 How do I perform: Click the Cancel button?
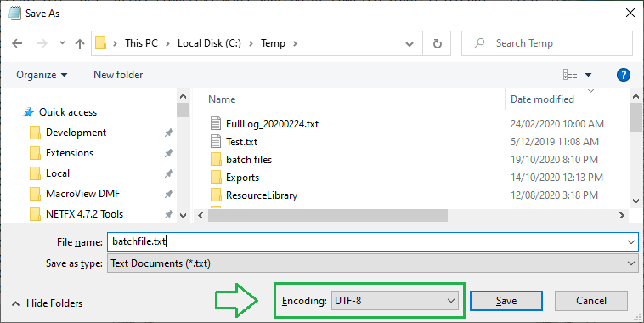tap(591, 301)
